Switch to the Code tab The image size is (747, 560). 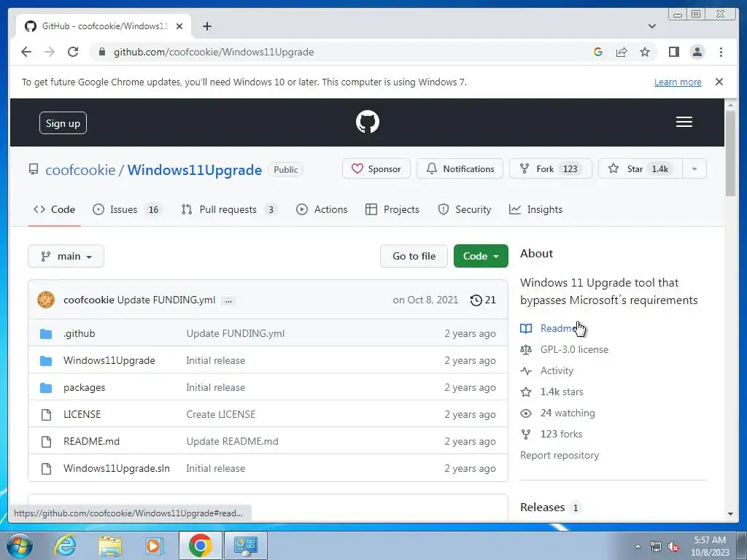pyautogui.click(x=54, y=209)
